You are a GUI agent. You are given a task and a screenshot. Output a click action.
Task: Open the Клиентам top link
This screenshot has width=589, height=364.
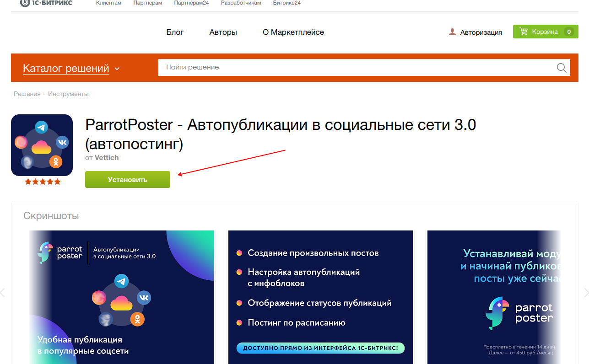[x=108, y=3]
